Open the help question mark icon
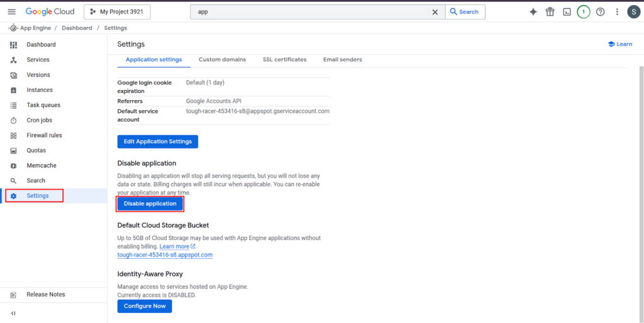This screenshot has height=323, width=644. [x=600, y=12]
